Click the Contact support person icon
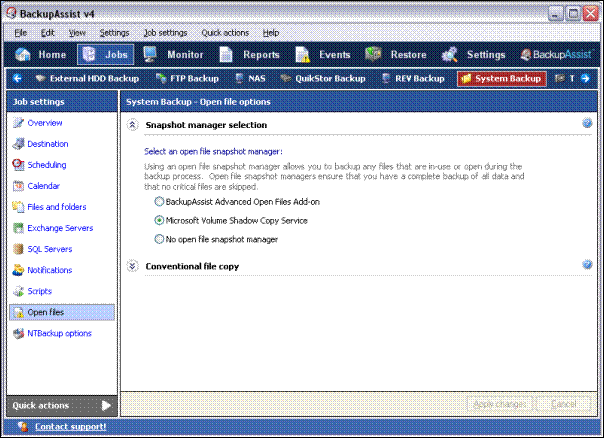Screen dimensions: 604x438 point(23,426)
